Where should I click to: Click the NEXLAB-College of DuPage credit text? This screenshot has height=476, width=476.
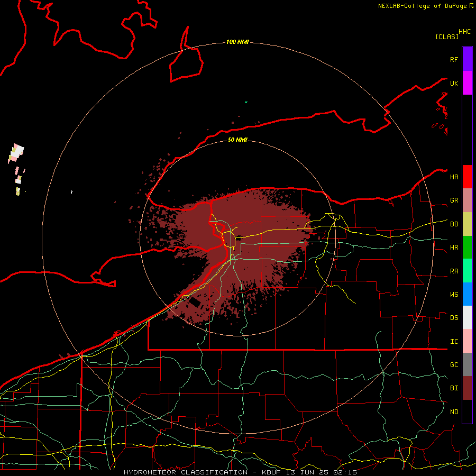click(422, 6)
